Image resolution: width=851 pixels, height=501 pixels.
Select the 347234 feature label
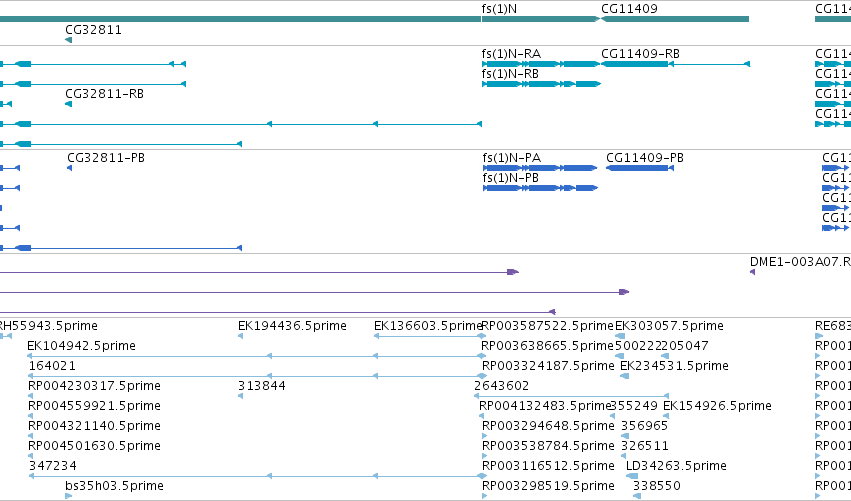coord(53,466)
